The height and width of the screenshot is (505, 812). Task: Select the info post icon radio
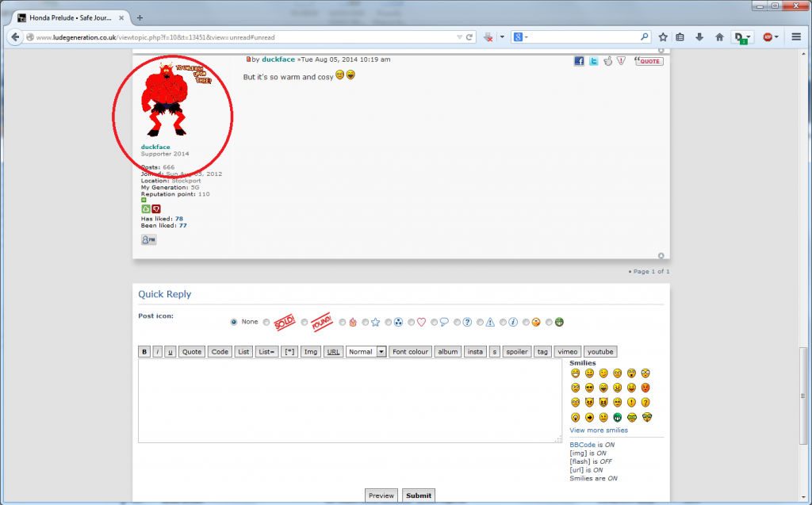coord(503,322)
